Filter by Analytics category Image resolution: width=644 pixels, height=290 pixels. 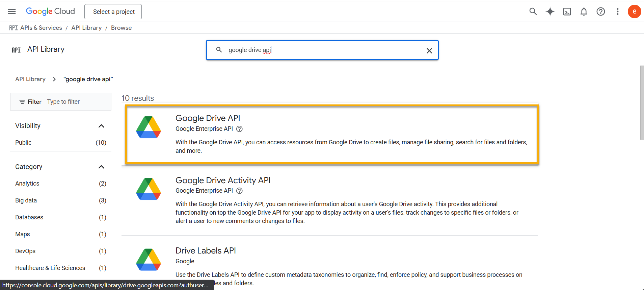point(61,184)
